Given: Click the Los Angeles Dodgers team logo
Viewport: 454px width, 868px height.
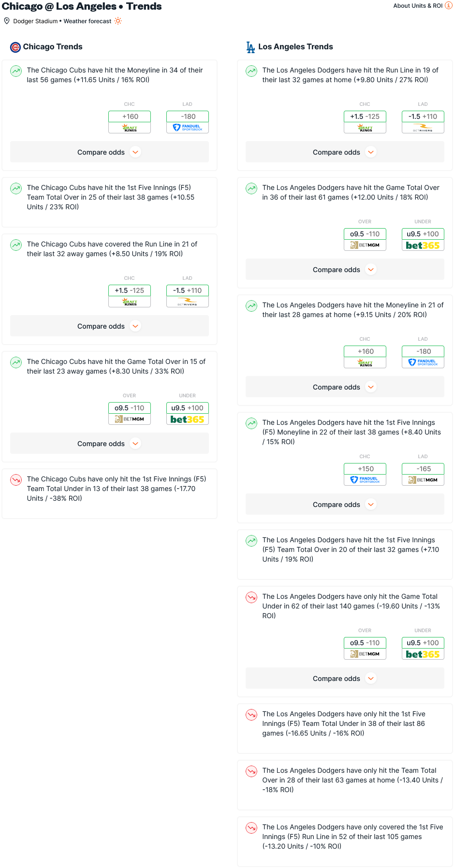Looking at the screenshot, I should pos(250,47).
